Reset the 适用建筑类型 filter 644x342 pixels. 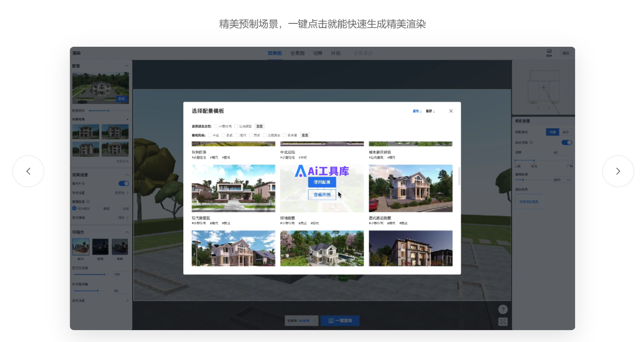tap(259, 126)
